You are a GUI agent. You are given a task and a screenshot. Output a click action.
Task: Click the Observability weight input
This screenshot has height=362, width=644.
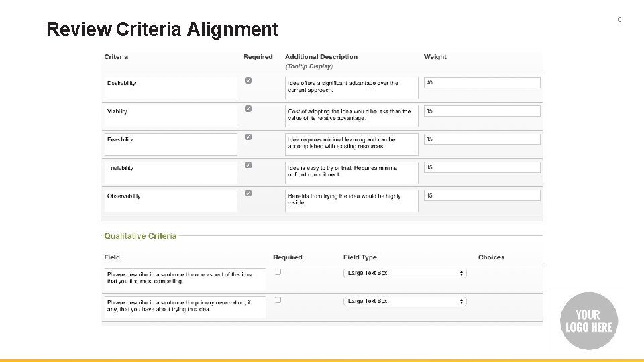pyautogui.click(x=482, y=195)
